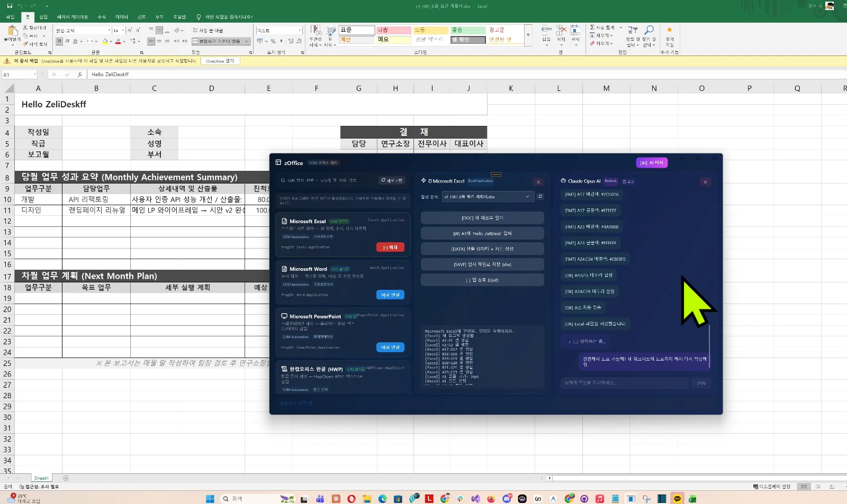Open the font size dropdown showing 14
847x504 pixels.
[x=123, y=31]
